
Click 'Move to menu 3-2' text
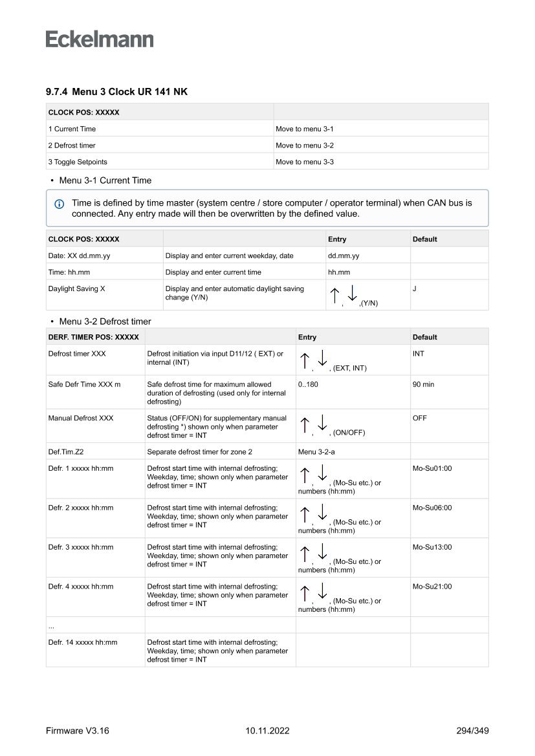coord(305,146)
